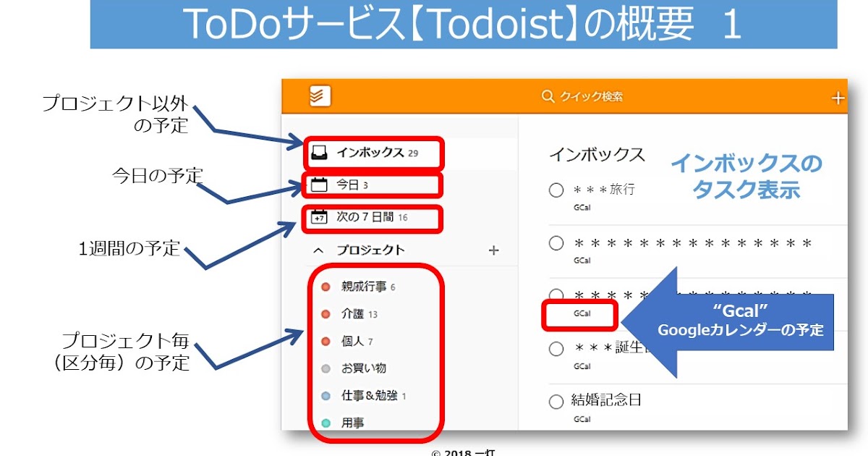868x456 pixels.
Task: Complete the 結婚記念日 task checkbox
Action: 556,401
